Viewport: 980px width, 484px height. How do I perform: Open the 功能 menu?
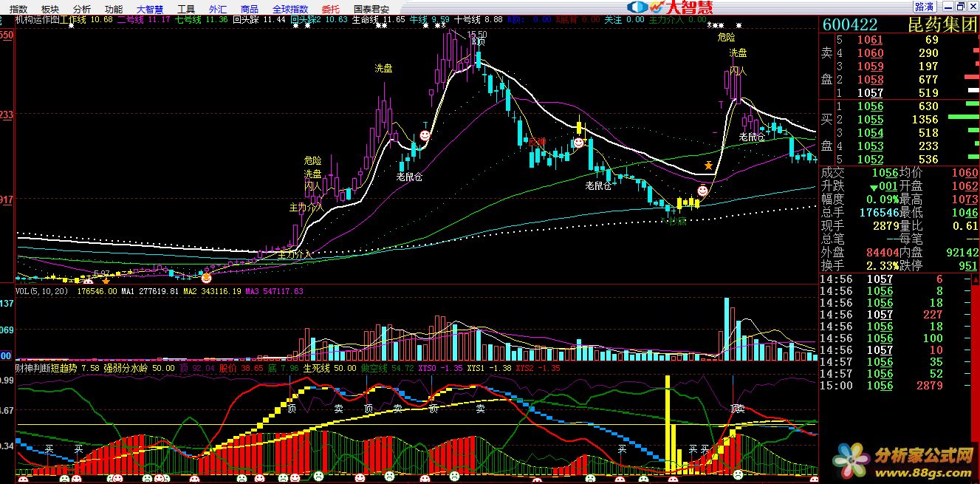click(114, 9)
